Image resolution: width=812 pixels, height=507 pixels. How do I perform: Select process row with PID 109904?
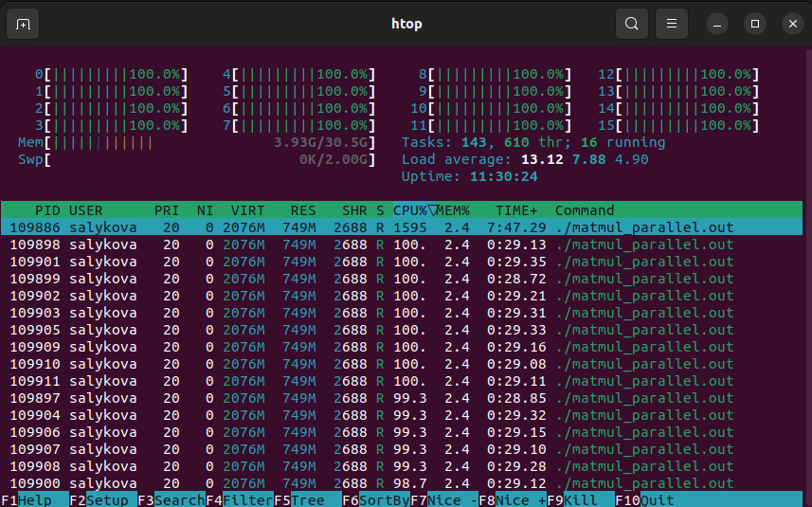point(402,415)
